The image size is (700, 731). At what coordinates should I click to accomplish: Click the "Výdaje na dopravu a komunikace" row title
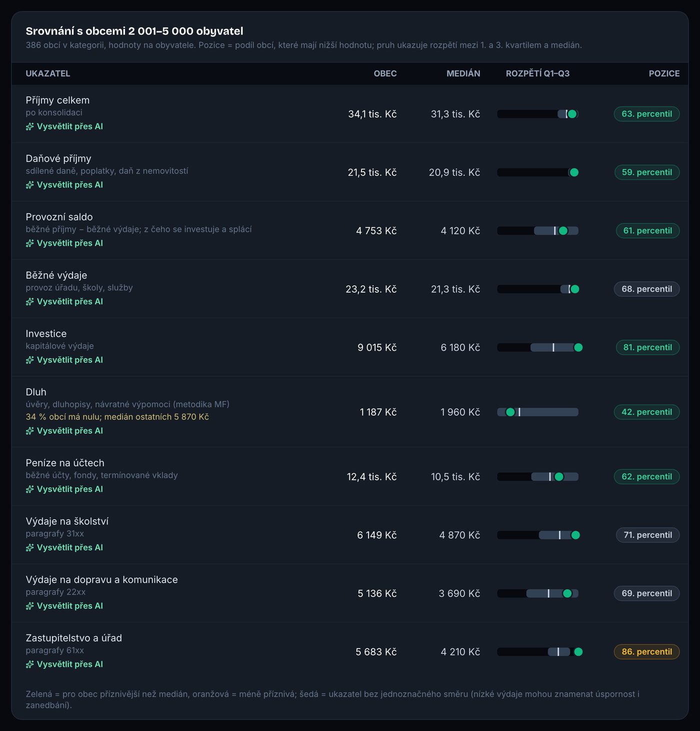point(102,579)
